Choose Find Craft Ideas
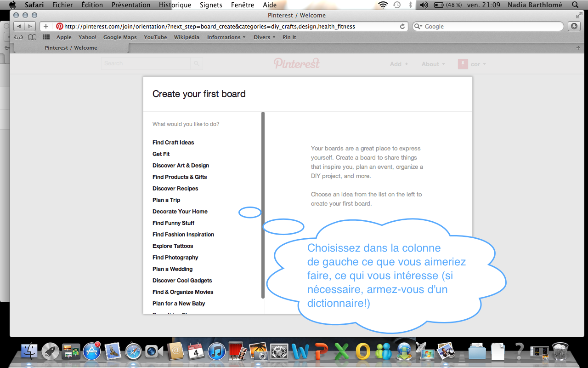 pos(173,143)
